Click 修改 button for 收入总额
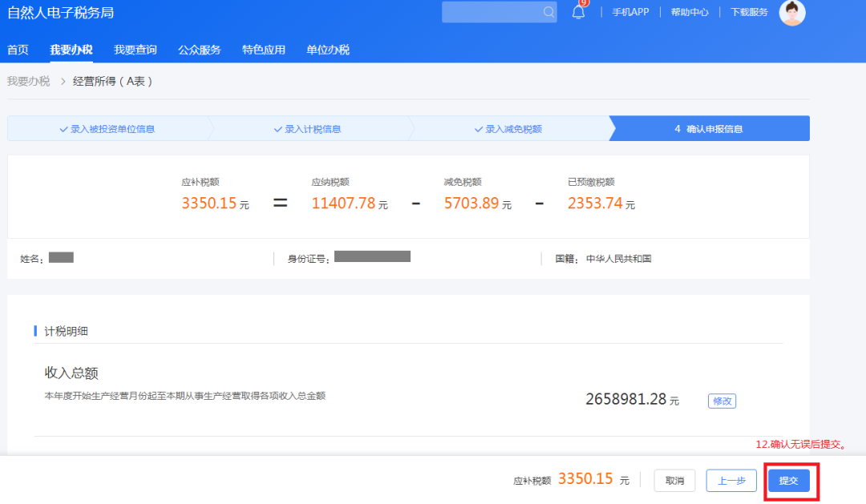The image size is (866, 504). [722, 401]
